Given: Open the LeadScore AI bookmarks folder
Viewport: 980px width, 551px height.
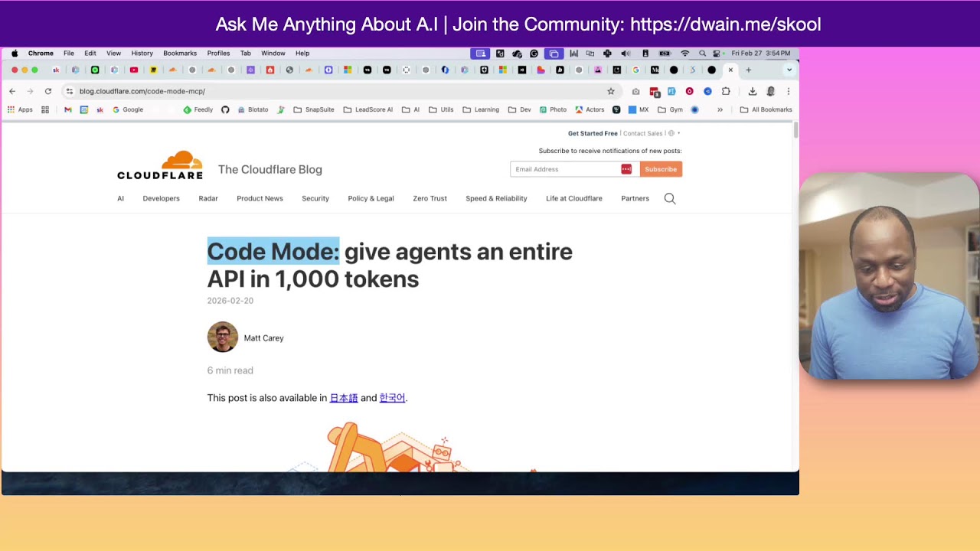Looking at the screenshot, I should click(x=367, y=109).
